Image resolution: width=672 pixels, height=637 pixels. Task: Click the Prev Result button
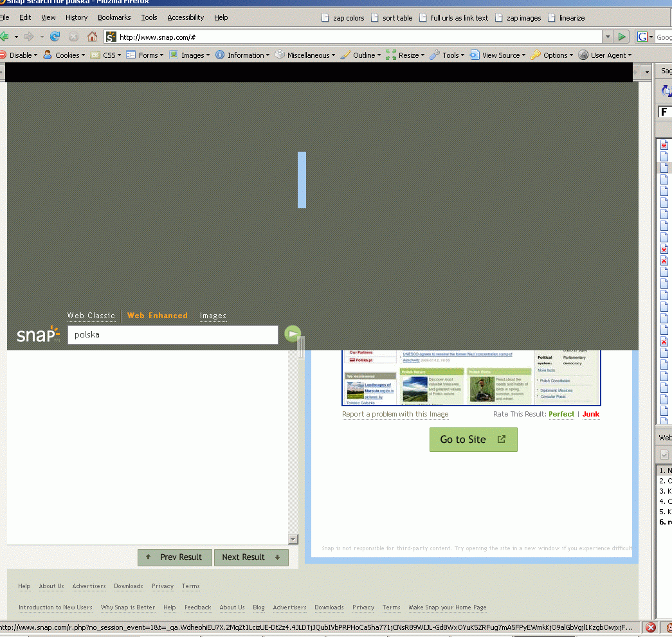click(175, 557)
